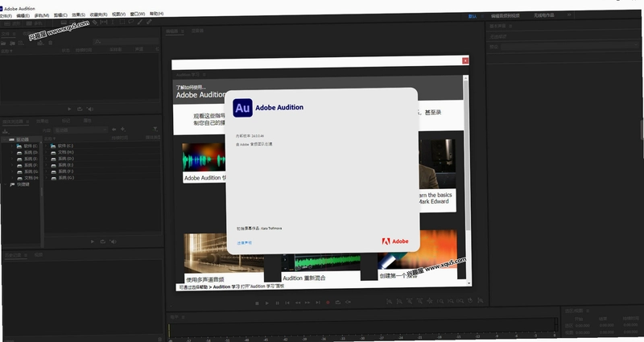Open the 收藏夹(R) menu
Viewport: 644px width, 342px height.
[x=98, y=14]
